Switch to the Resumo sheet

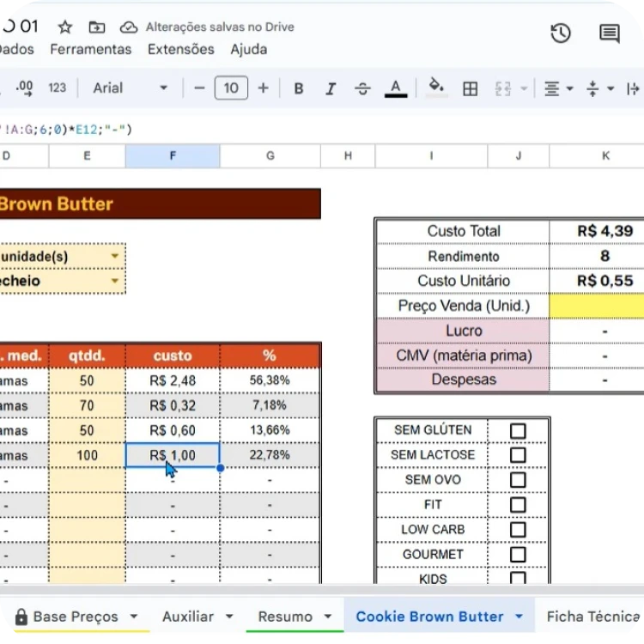[x=285, y=617]
